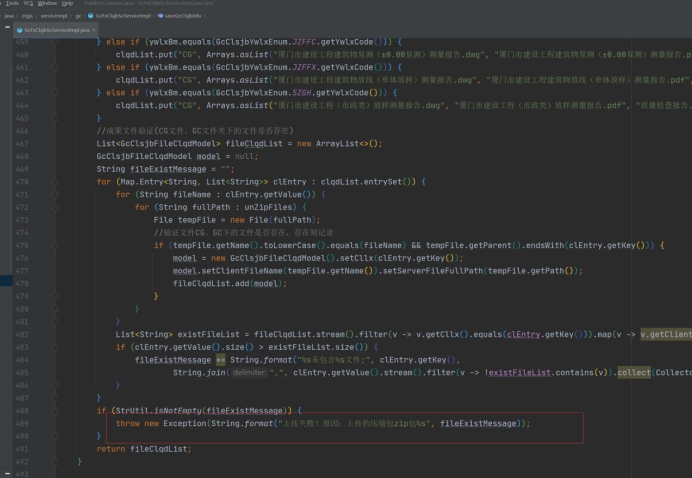Click the class icon beside GcFxClsjbScServiceImpl breadcrumb

click(89, 16)
